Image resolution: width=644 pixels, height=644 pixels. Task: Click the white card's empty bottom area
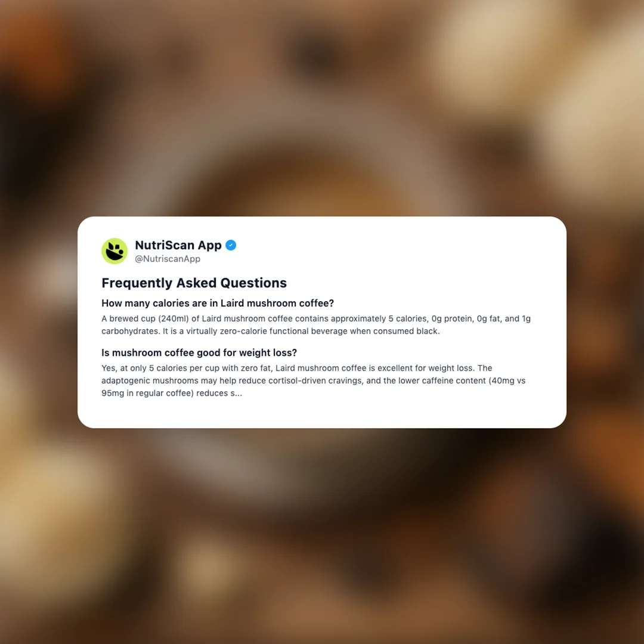[x=322, y=413]
